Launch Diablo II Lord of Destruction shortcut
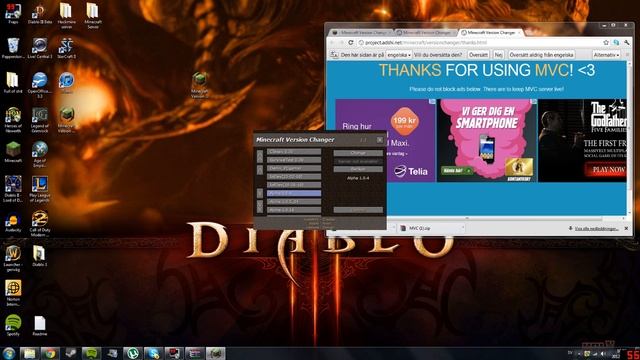 pyautogui.click(x=13, y=189)
